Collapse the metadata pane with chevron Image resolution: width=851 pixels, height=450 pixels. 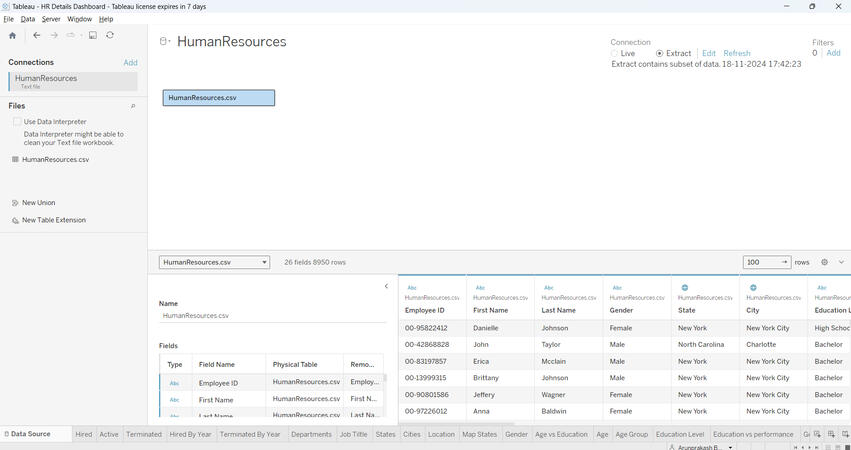pos(386,286)
